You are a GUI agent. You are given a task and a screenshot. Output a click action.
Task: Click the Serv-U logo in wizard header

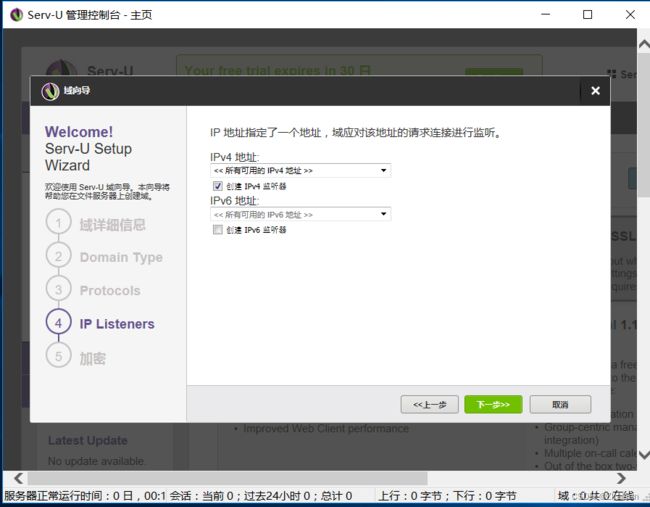click(x=51, y=91)
